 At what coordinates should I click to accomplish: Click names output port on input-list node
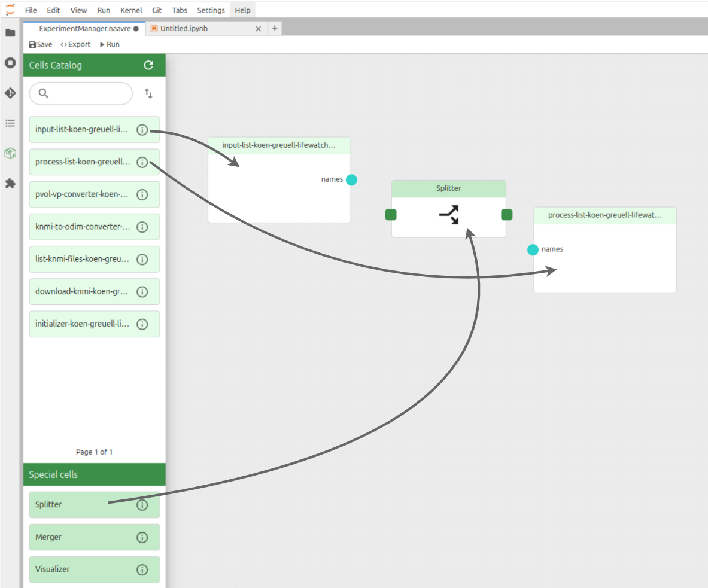click(352, 179)
